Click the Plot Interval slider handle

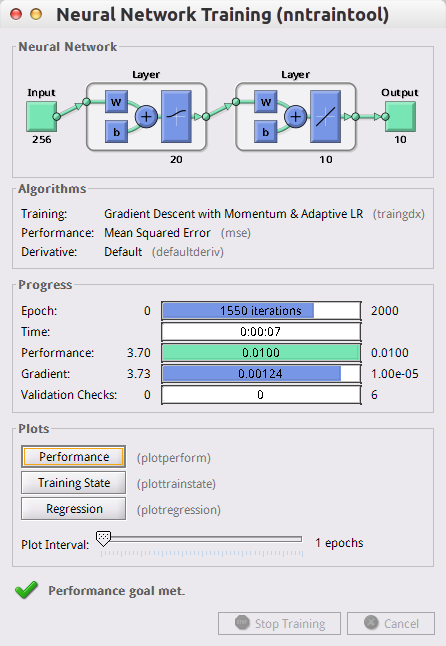click(103, 538)
